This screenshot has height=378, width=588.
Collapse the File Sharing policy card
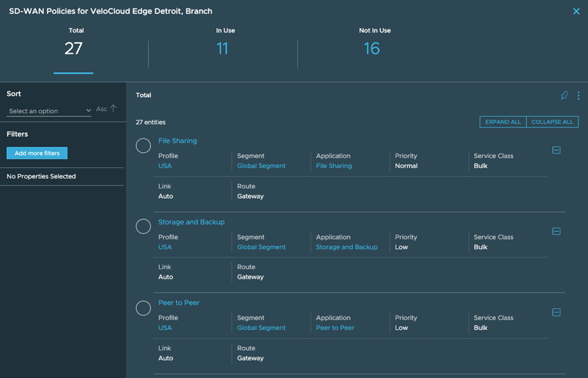[556, 150]
